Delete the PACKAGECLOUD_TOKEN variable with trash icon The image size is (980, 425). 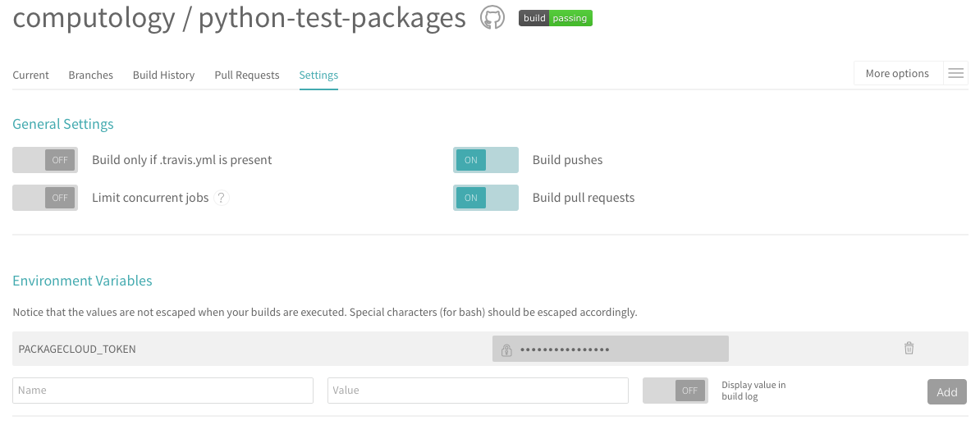(909, 348)
